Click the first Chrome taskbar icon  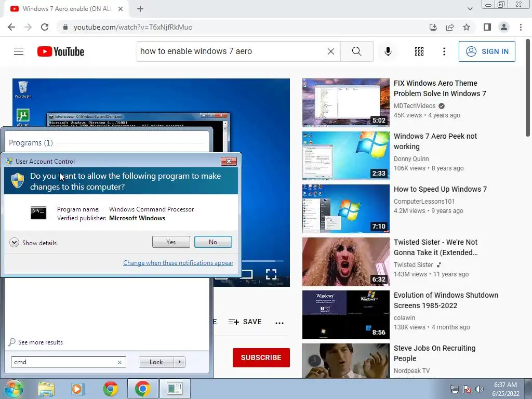(x=111, y=389)
